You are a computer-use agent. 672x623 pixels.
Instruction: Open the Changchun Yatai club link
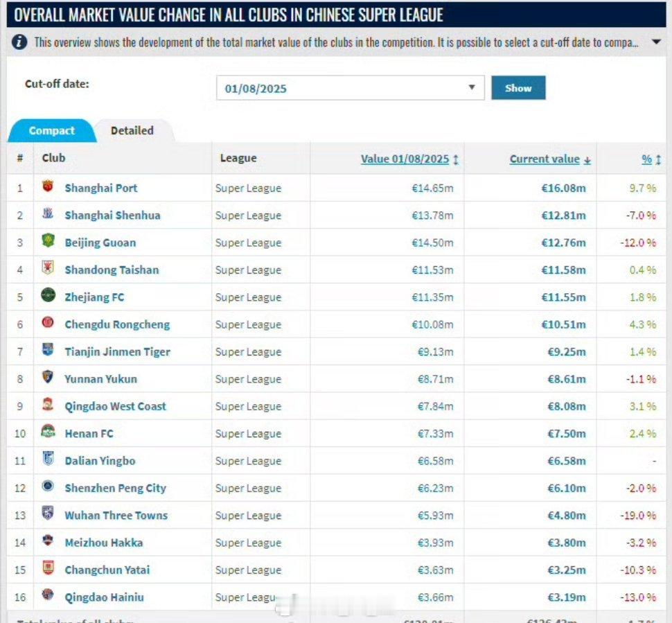[107, 570]
